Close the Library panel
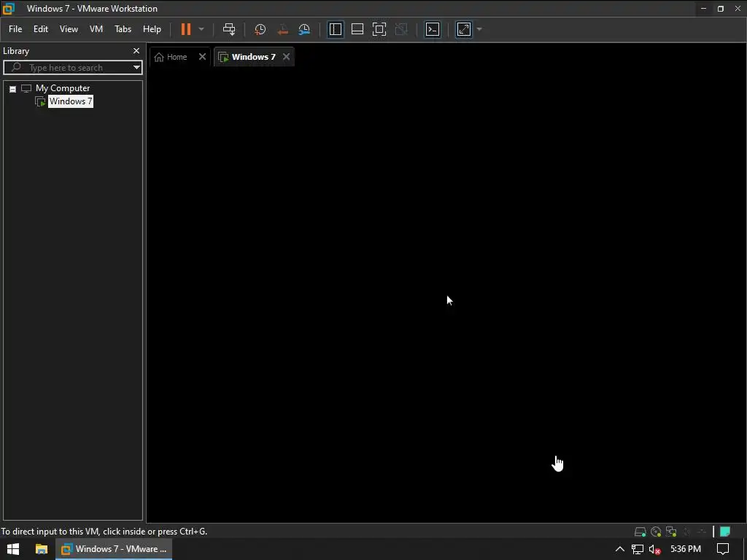This screenshot has width=747, height=560. (x=136, y=50)
